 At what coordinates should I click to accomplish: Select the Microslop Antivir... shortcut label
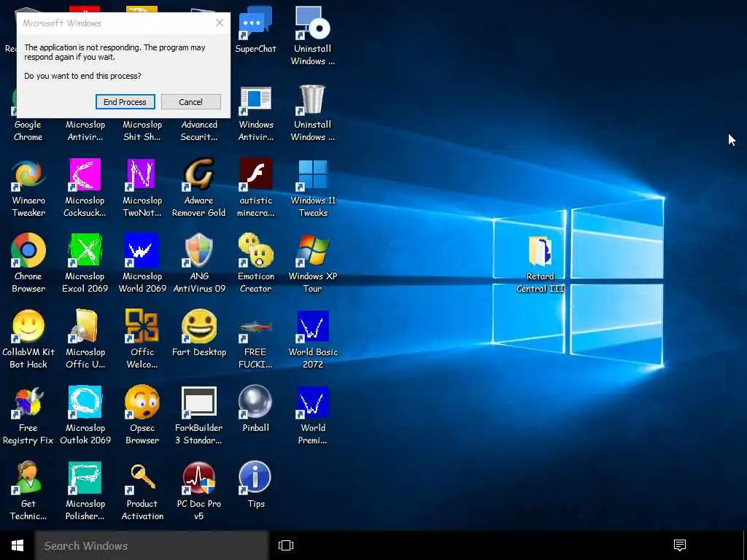point(85,131)
